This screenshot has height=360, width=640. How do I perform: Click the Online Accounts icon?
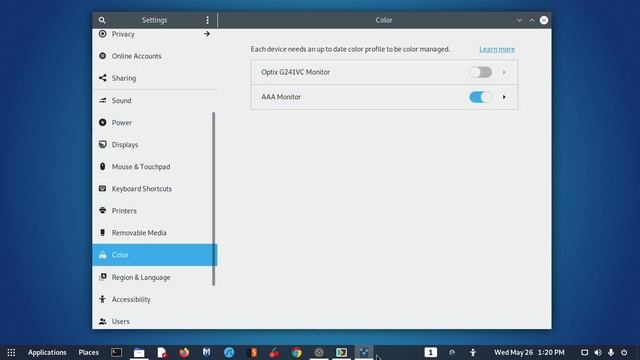point(102,56)
